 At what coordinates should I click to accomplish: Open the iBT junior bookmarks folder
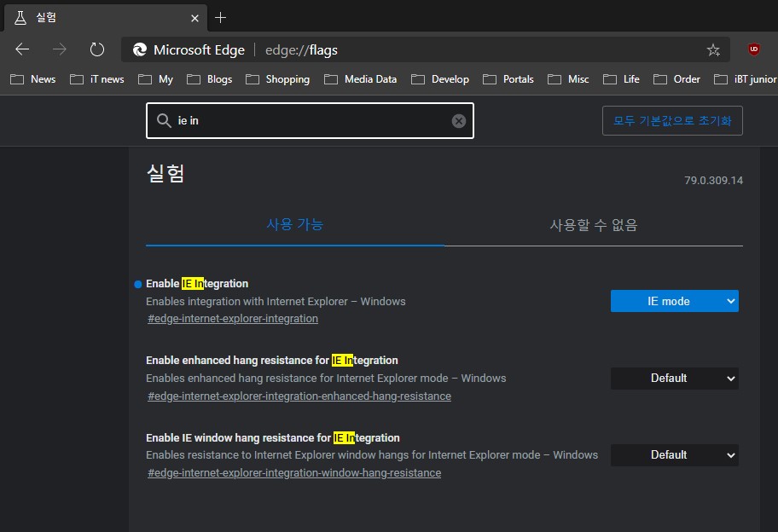(x=746, y=79)
